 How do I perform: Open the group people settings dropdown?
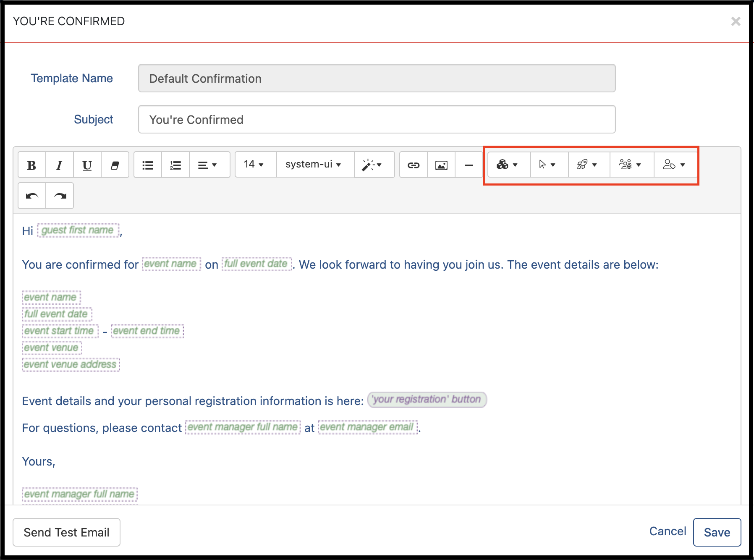[x=632, y=165]
